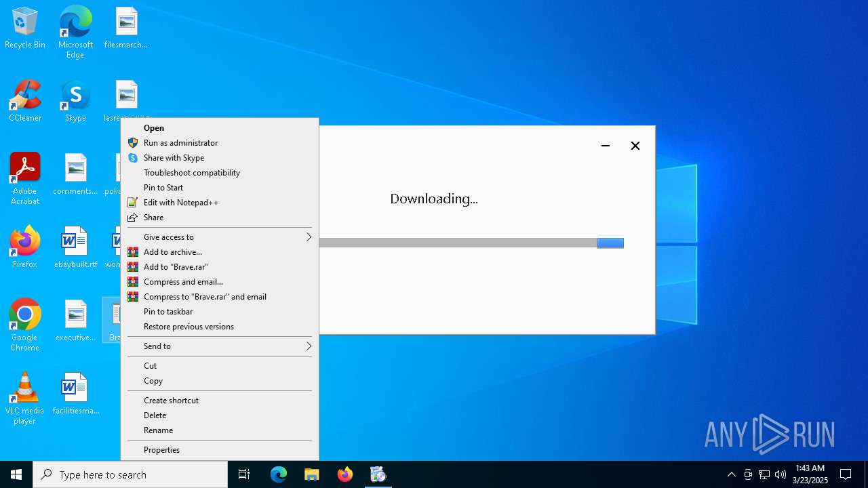The height and width of the screenshot is (488, 868).
Task: Choose Pin to taskbar
Action: pos(220,312)
